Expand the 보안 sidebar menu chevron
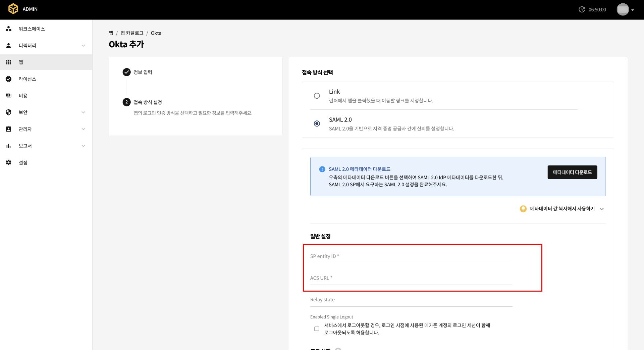The image size is (644, 350). tap(83, 112)
